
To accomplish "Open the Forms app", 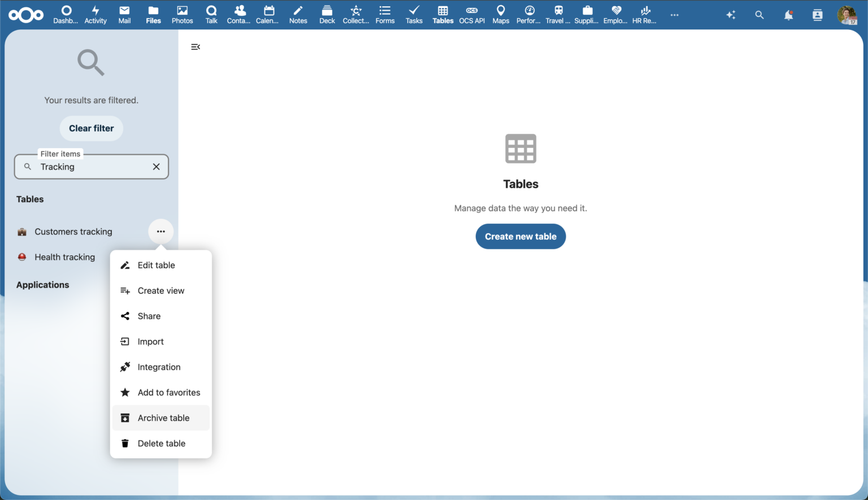I will click(385, 15).
